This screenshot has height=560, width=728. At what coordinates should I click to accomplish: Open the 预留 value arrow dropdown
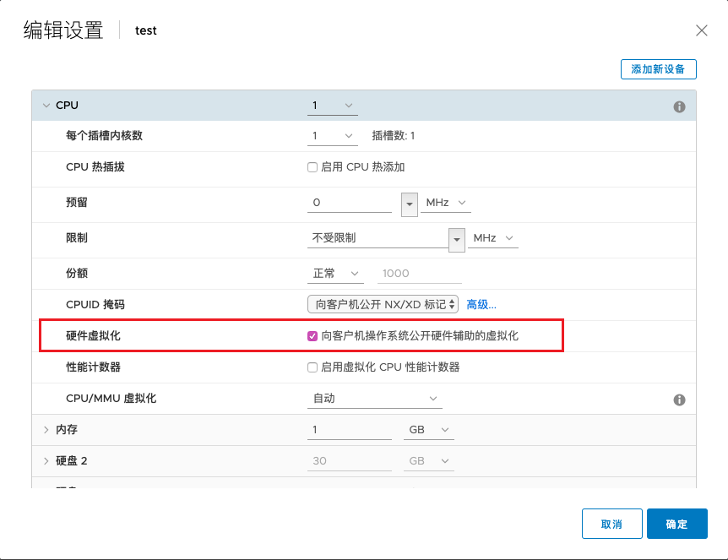coord(410,204)
